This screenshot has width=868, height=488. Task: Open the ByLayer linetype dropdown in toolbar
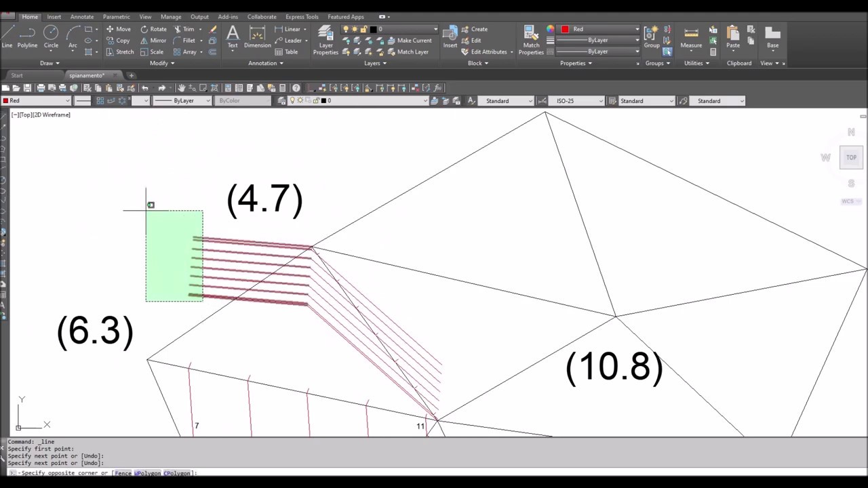(x=182, y=100)
